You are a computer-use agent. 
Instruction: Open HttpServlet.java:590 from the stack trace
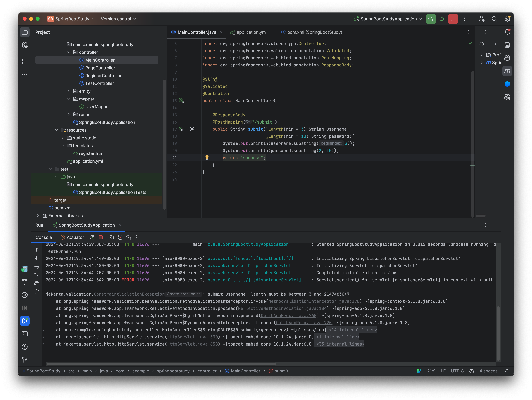coord(192,337)
